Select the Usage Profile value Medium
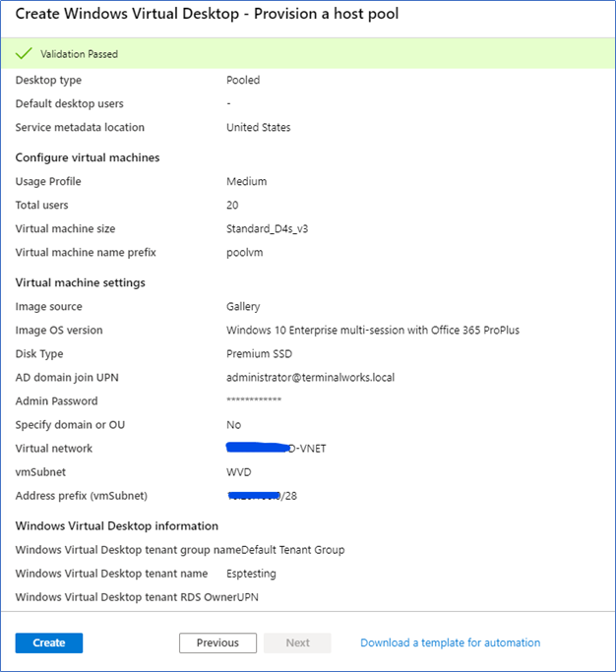616x672 pixels. pos(246,181)
